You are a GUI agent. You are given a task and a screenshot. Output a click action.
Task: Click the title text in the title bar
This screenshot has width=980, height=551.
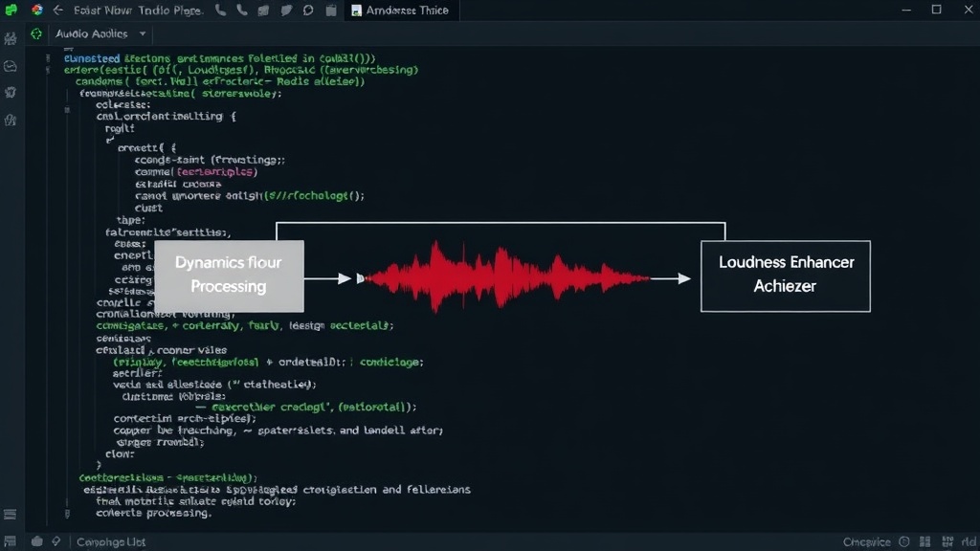click(x=138, y=11)
